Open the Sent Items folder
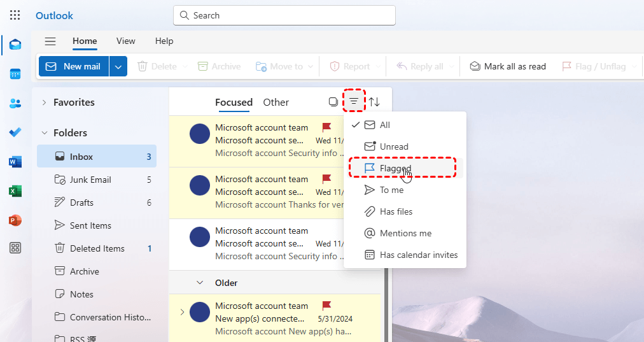Viewport: 644px width, 342px height. click(x=97, y=225)
